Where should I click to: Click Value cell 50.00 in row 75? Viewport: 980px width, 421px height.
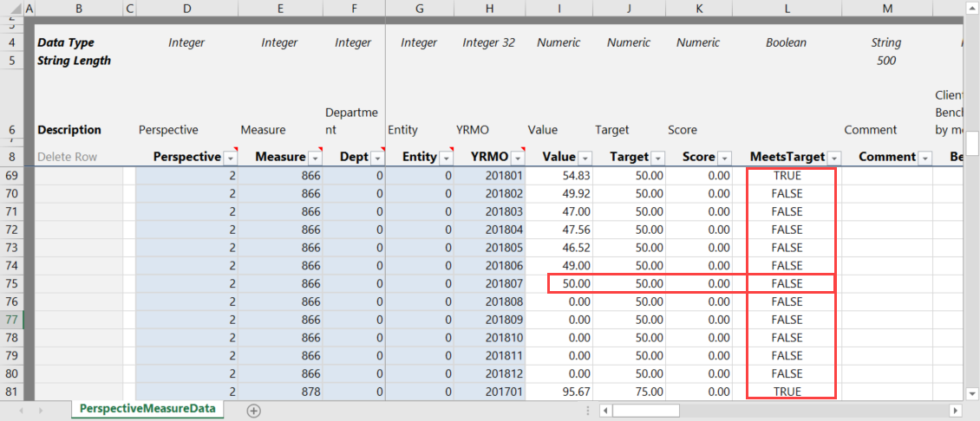click(559, 283)
